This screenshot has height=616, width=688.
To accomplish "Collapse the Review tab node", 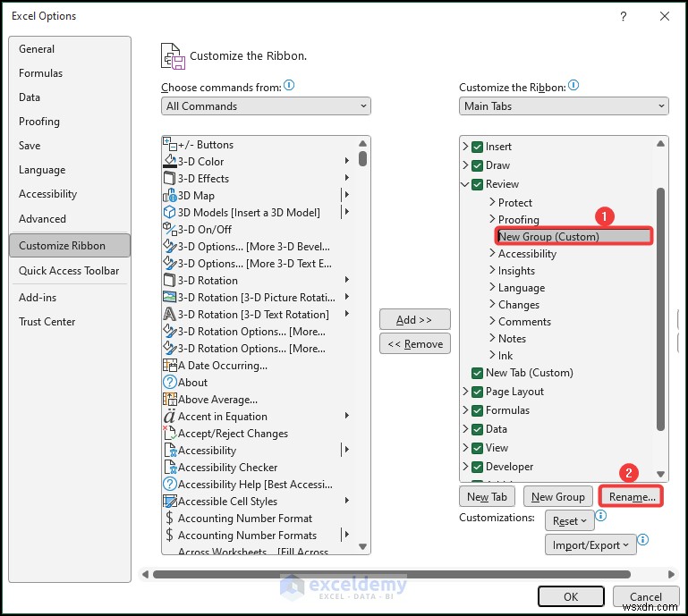I will point(465,184).
